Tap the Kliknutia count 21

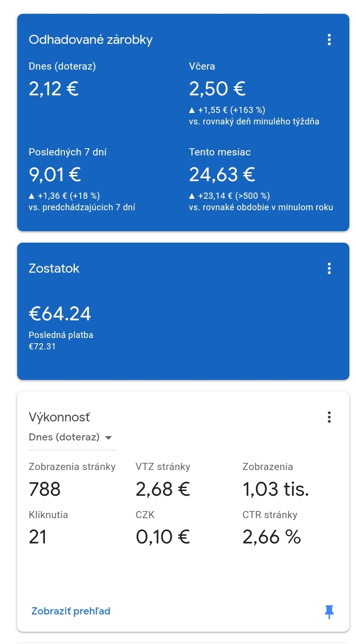coord(38,537)
